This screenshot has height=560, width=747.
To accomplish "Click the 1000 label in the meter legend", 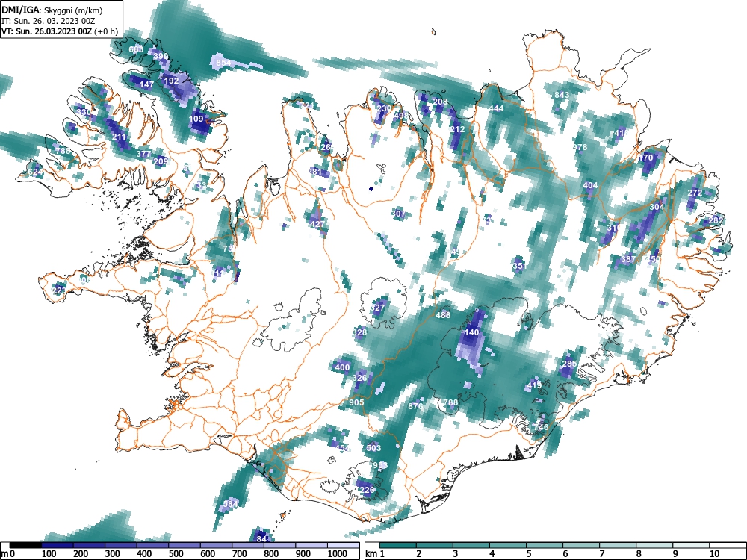I will tap(337, 554).
